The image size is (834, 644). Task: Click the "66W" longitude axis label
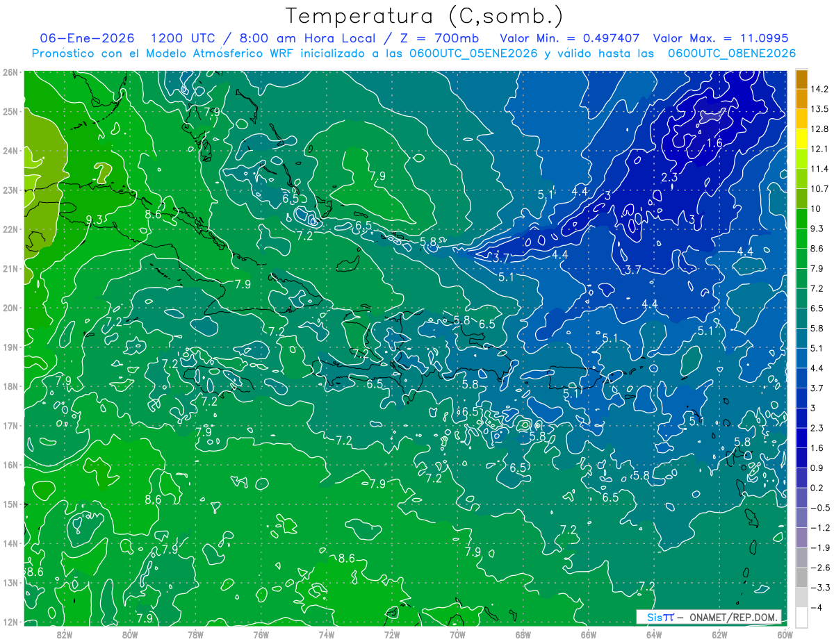(x=588, y=634)
